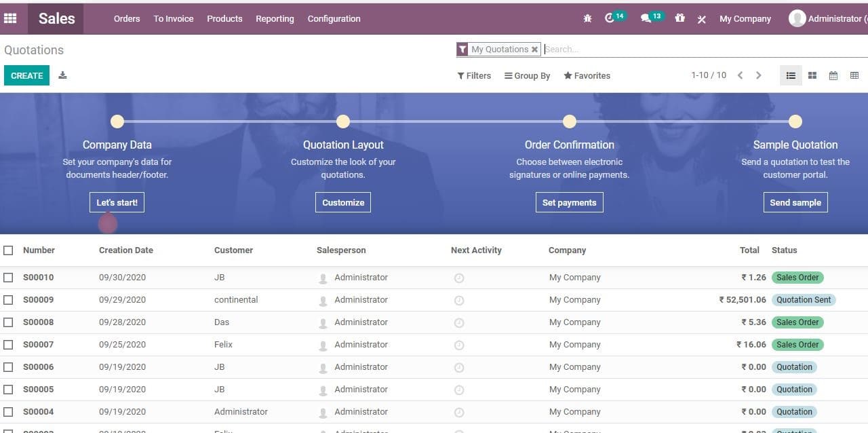This screenshot has height=433, width=868.
Task: Click the export download icon near CREATE
Action: (62, 75)
